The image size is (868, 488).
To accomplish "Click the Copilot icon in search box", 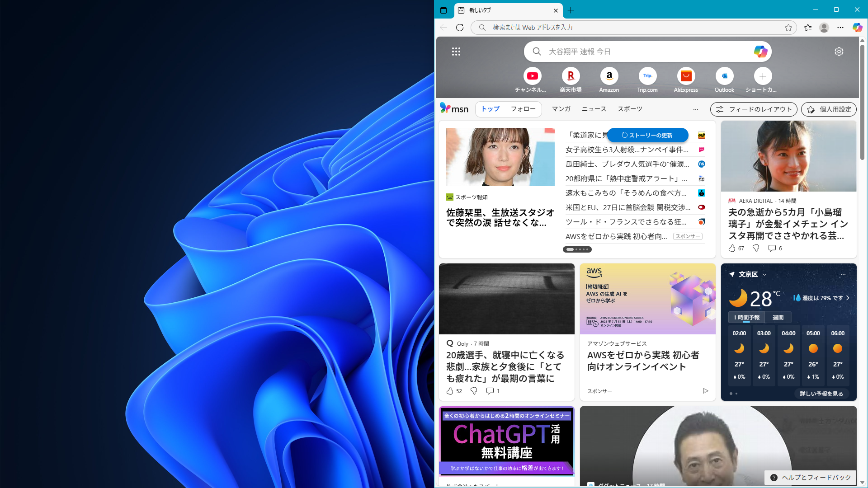I will click(x=760, y=52).
